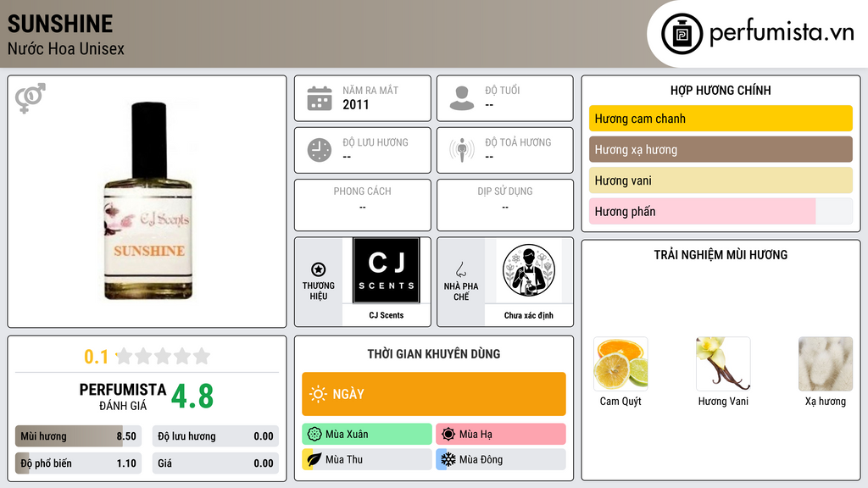Click the SUNSHINE title heading
The width and height of the screenshot is (868, 488).
point(60,24)
